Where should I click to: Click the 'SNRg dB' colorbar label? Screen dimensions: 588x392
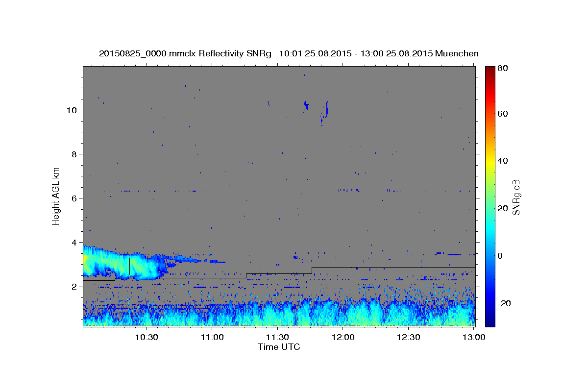click(x=516, y=196)
